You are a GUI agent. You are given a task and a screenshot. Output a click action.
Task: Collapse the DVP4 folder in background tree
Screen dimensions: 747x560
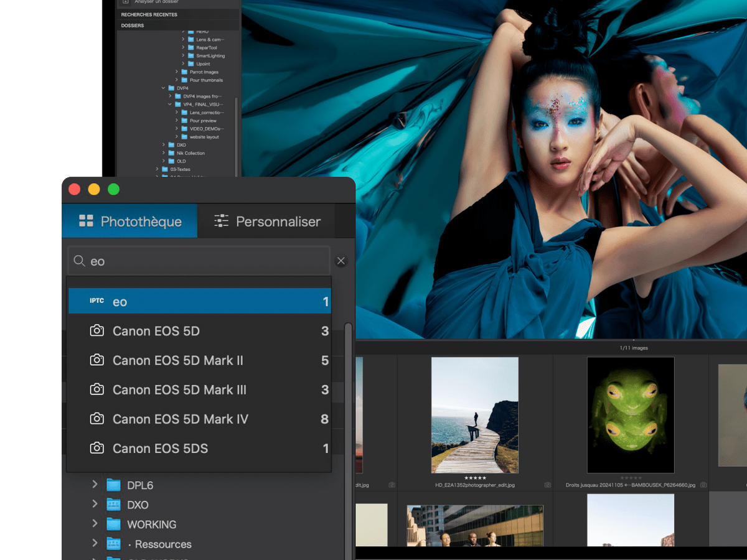click(x=164, y=88)
